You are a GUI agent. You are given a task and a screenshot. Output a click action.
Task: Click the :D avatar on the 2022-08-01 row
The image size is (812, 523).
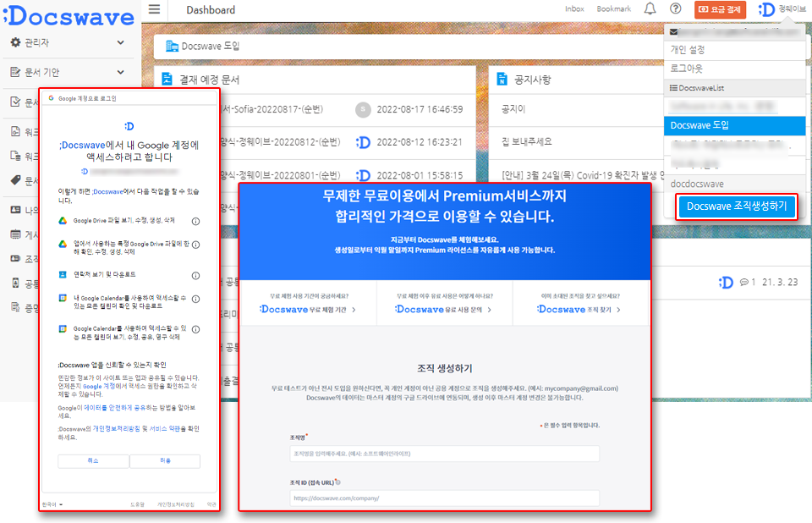(363, 176)
